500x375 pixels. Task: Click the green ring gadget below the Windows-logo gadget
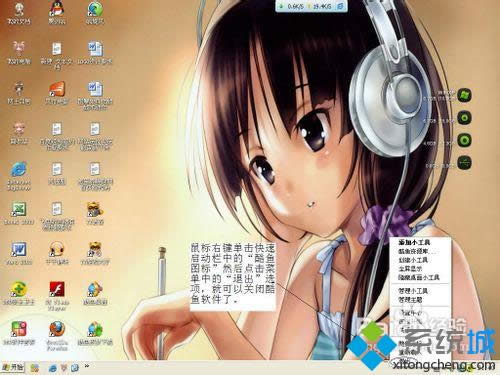[464, 118]
